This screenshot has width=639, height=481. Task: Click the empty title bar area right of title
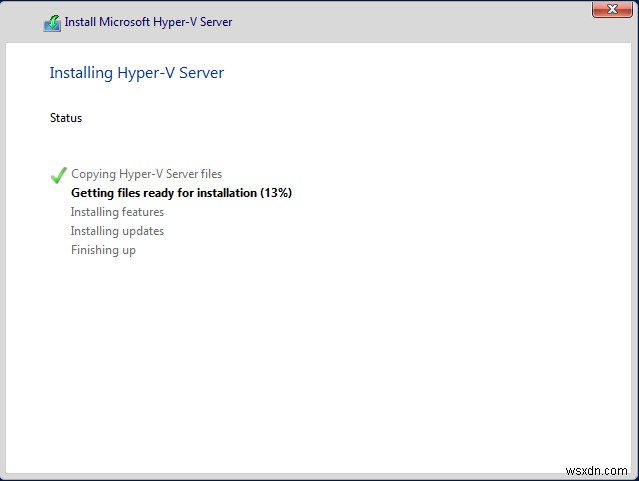tap(400, 22)
